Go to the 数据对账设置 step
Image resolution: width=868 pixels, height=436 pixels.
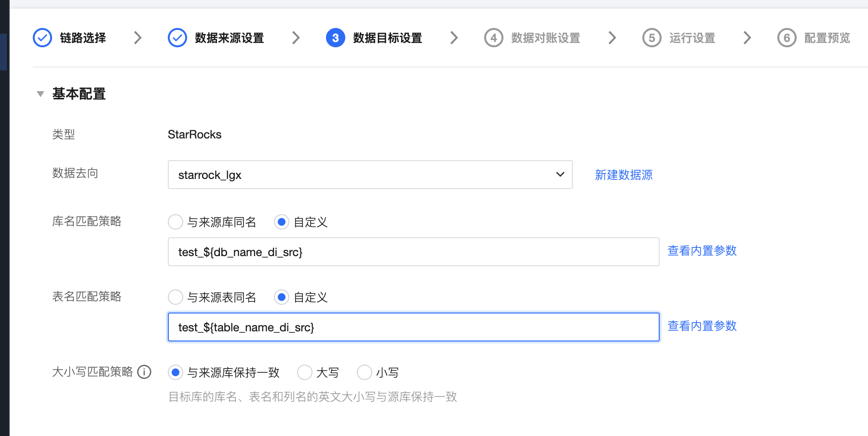(x=545, y=38)
